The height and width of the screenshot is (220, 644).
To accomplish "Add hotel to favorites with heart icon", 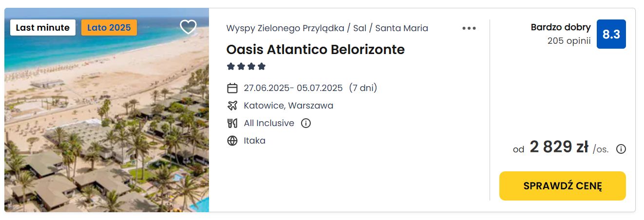I will pos(188,27).
